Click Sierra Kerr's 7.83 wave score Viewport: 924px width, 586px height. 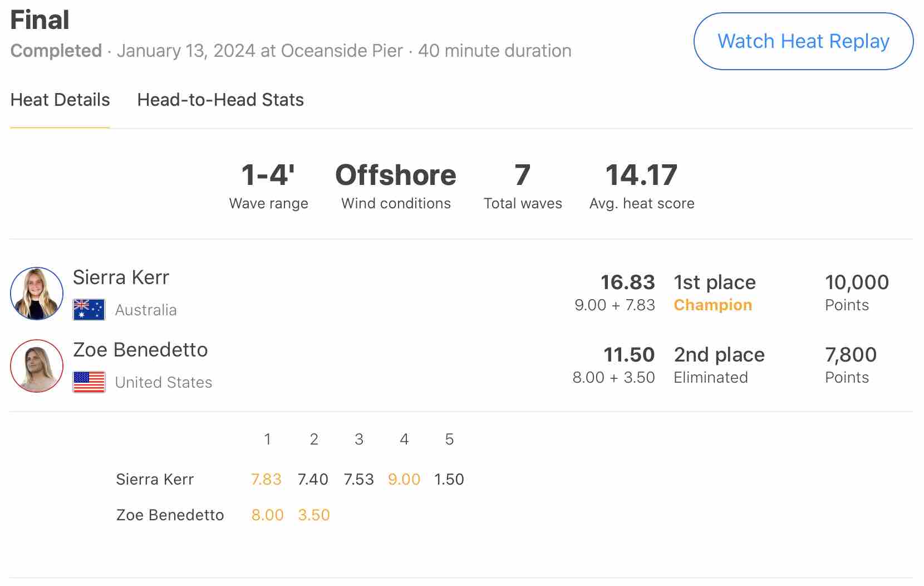pos(266,479)
